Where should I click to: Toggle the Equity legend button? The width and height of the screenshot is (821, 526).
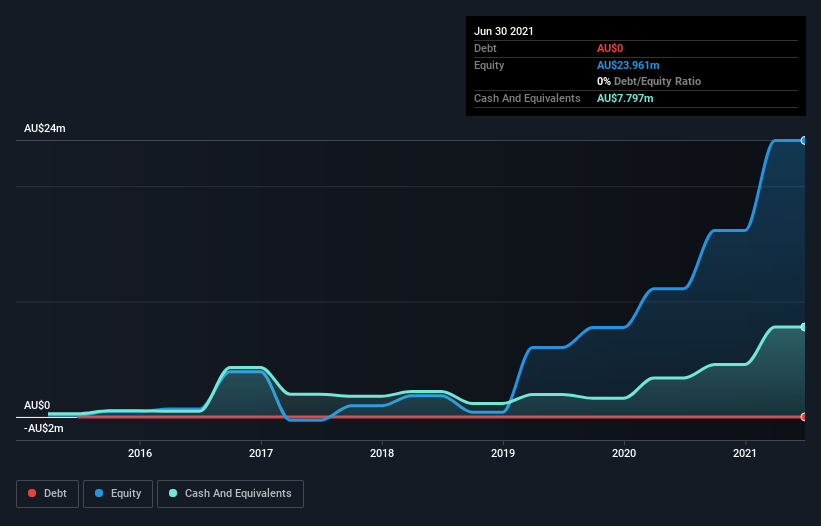118,494
